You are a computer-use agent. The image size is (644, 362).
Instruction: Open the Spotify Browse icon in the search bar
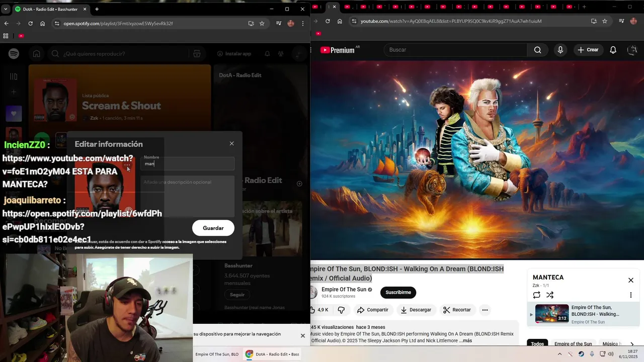pyautogui.click(x=197, y=54)
